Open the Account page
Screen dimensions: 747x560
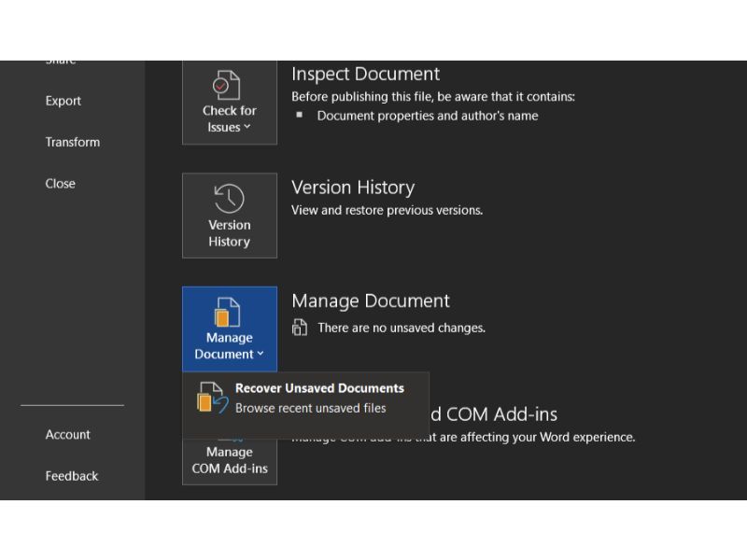(x=68, y=435)
